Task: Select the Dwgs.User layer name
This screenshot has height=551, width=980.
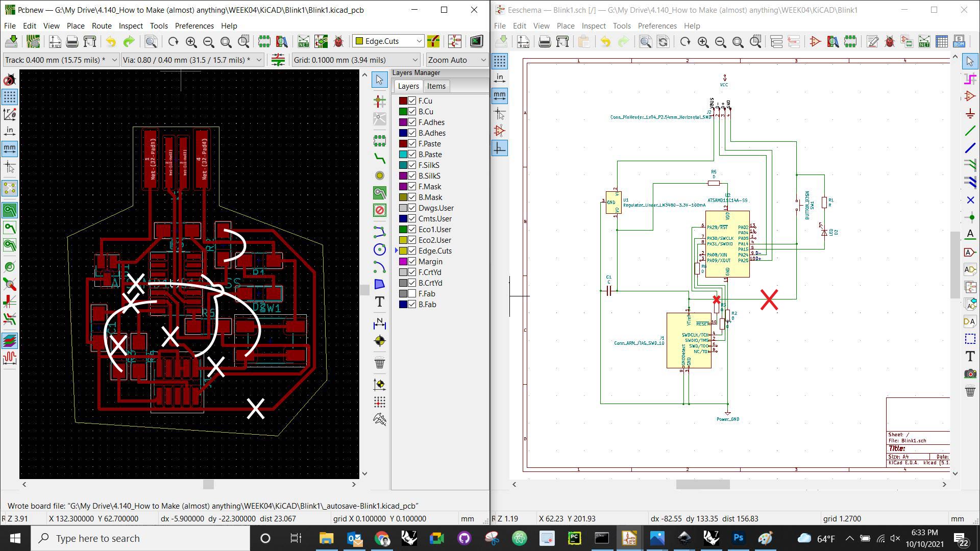Action: point(436,208)
